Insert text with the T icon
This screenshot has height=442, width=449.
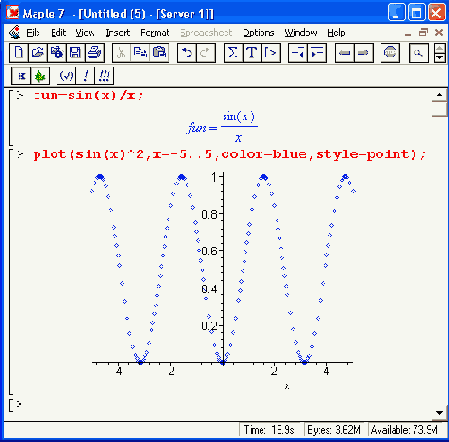tap(252, 53)
